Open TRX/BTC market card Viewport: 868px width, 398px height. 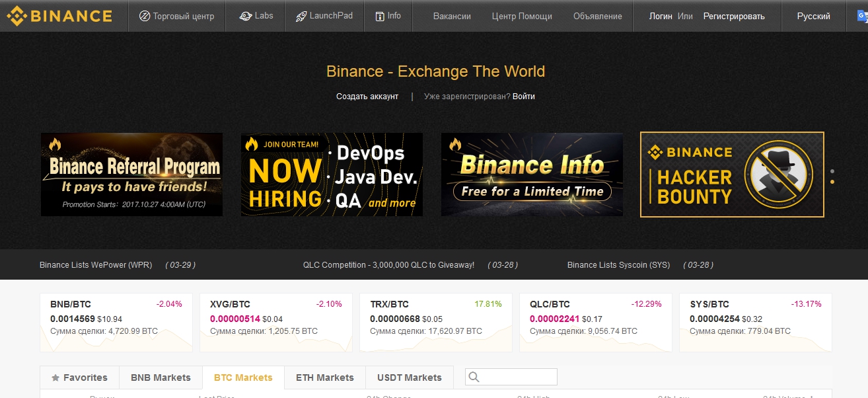point(436,323)
